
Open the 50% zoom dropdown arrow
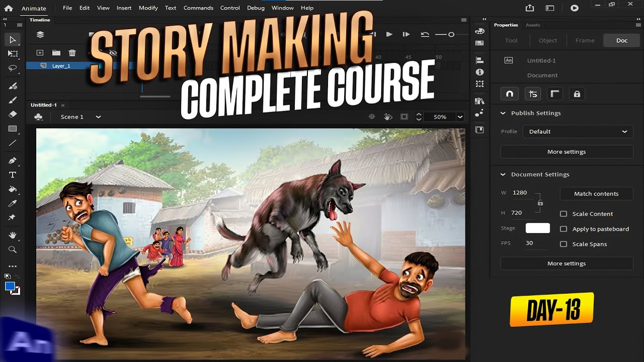pos(460,117)
